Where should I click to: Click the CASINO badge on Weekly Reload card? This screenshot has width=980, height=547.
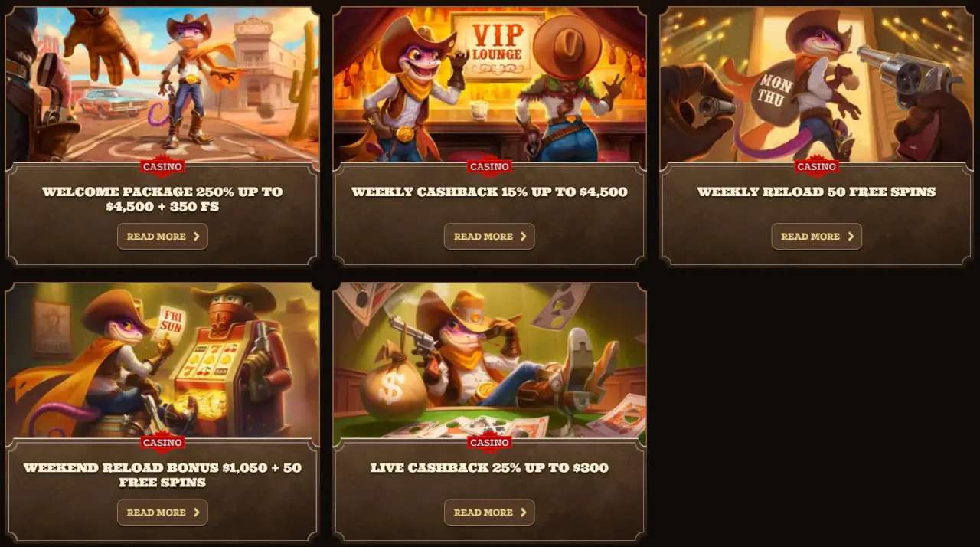pos(816,166)
